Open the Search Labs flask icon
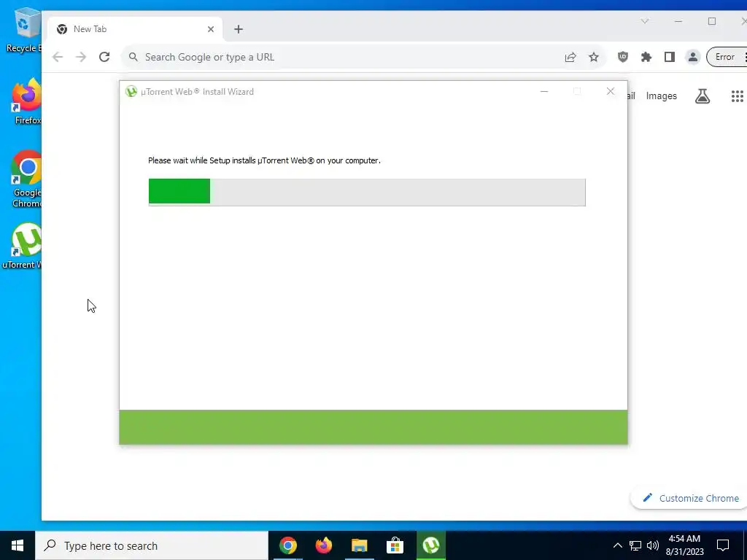The height and width of the screenshot is (560, 747). click(703, 96)
